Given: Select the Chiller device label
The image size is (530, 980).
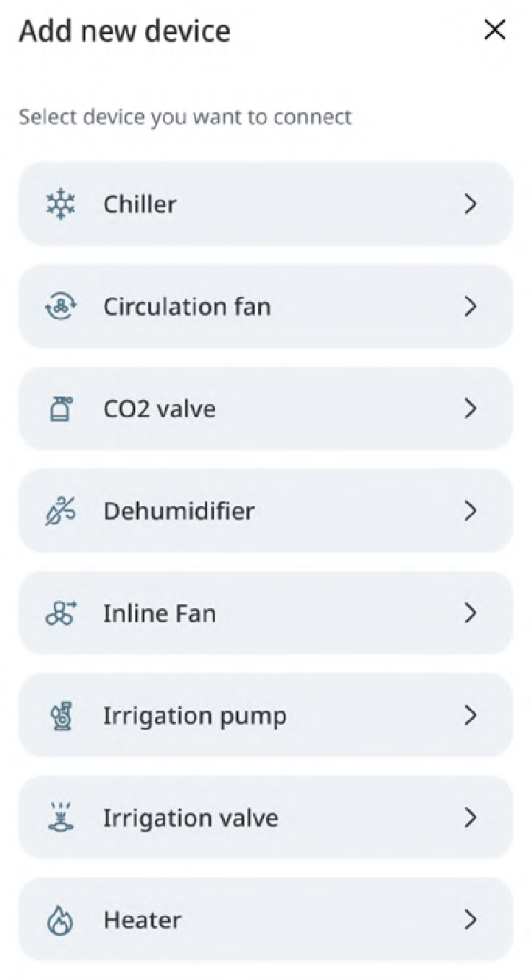Looking at the screenshot, I should [x=140, y=205].
